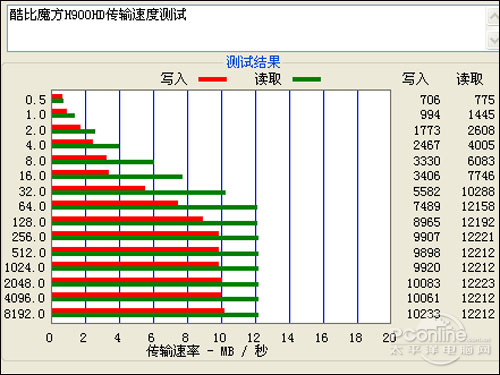Click write value 10061
Viewport: 500px width, 375px height.
(x=424, y=298)
